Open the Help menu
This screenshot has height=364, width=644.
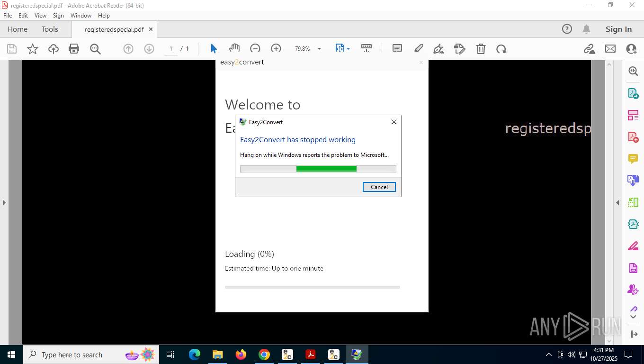tap(104, 16)
